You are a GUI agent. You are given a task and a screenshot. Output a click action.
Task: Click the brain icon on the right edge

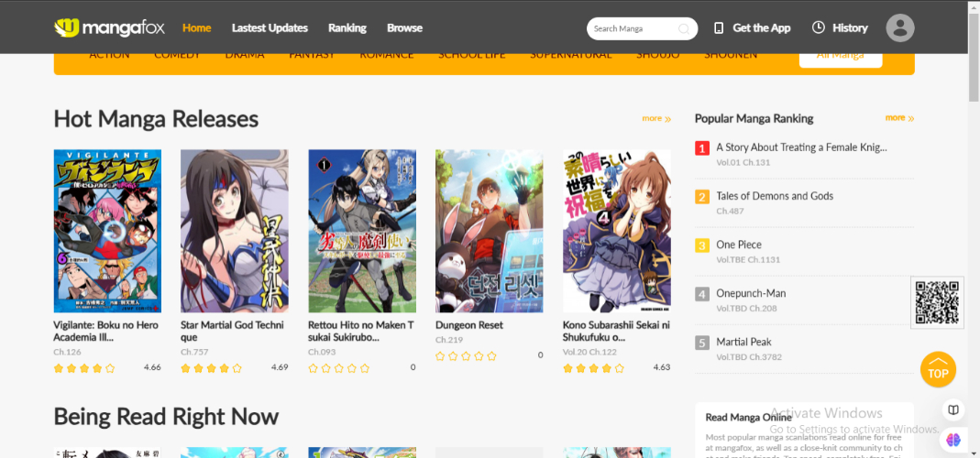tap(953, 441)
